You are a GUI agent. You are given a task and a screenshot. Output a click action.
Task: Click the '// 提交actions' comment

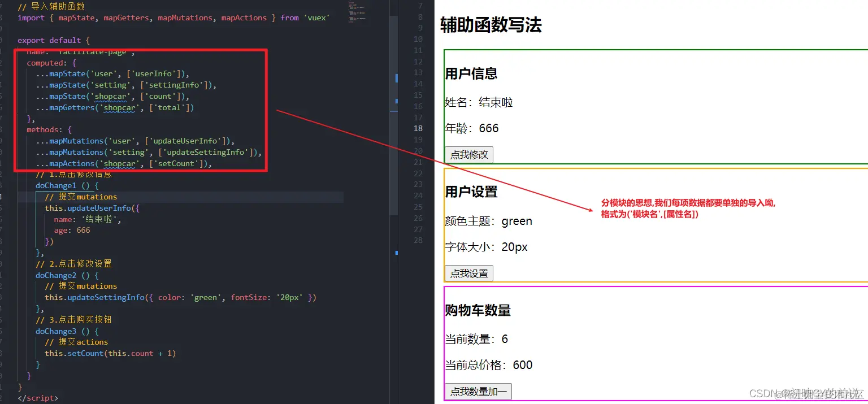(x=76, y=342)
